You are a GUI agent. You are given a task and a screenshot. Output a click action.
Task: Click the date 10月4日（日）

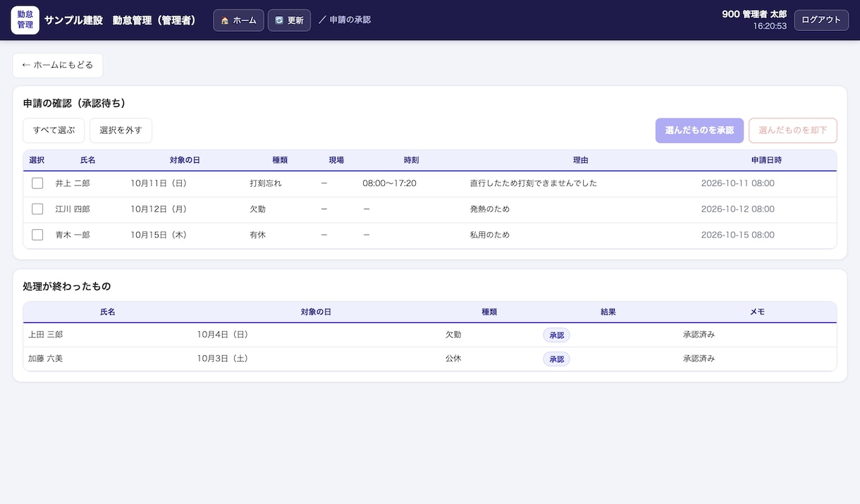click(x=223, y=335)
